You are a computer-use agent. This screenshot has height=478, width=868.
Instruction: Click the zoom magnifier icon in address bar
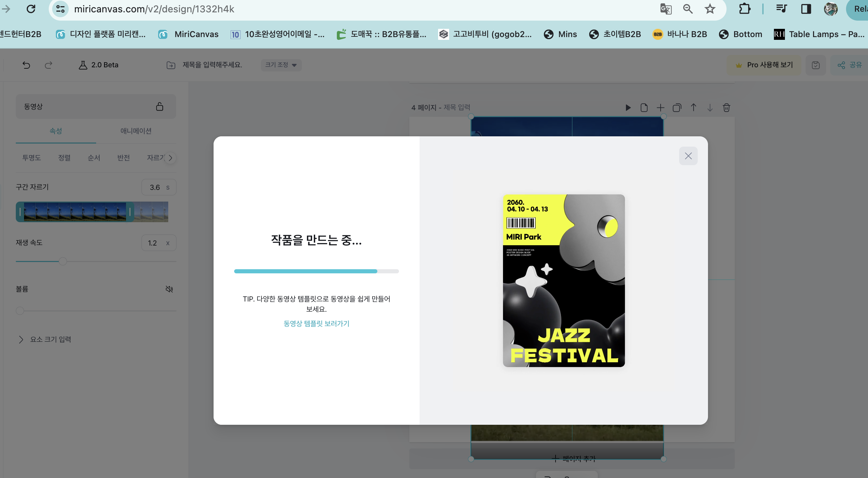coord(688,9)
